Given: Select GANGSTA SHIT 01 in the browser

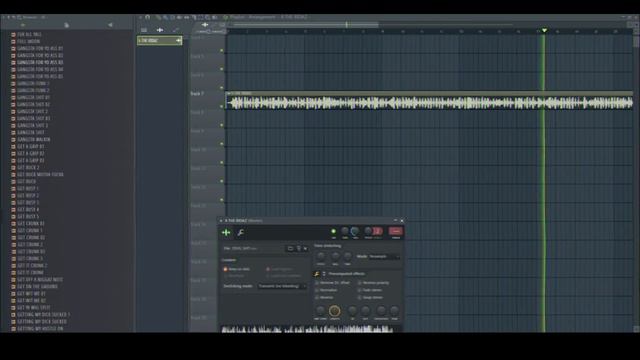Looking at the screenshot, I should pos(33,98).
